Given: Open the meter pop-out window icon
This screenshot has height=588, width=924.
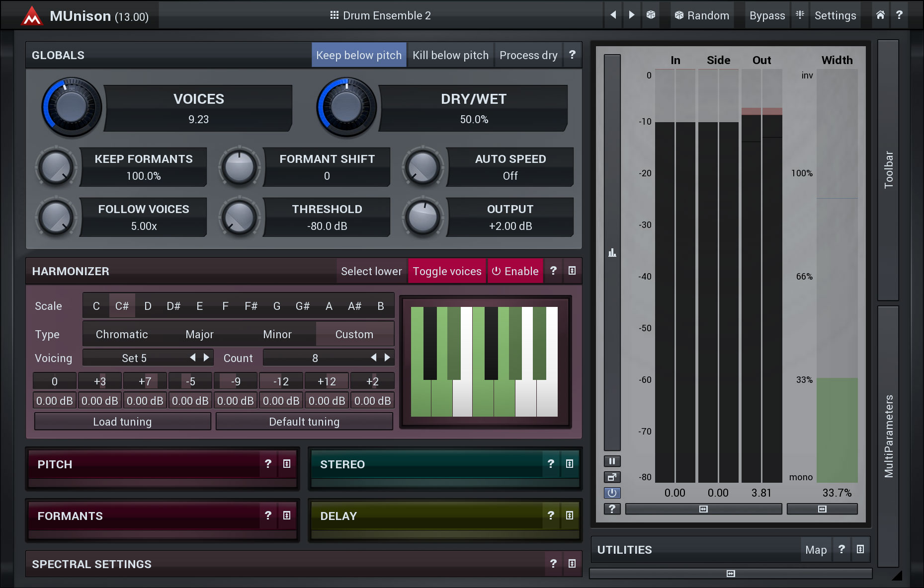Looking at the screenshot, I should click(x=612, y=477).
